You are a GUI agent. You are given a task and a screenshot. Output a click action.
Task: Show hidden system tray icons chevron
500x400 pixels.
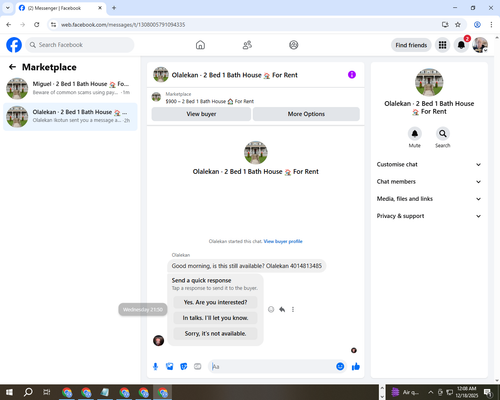pyautogui.click(x=430, y=392)
